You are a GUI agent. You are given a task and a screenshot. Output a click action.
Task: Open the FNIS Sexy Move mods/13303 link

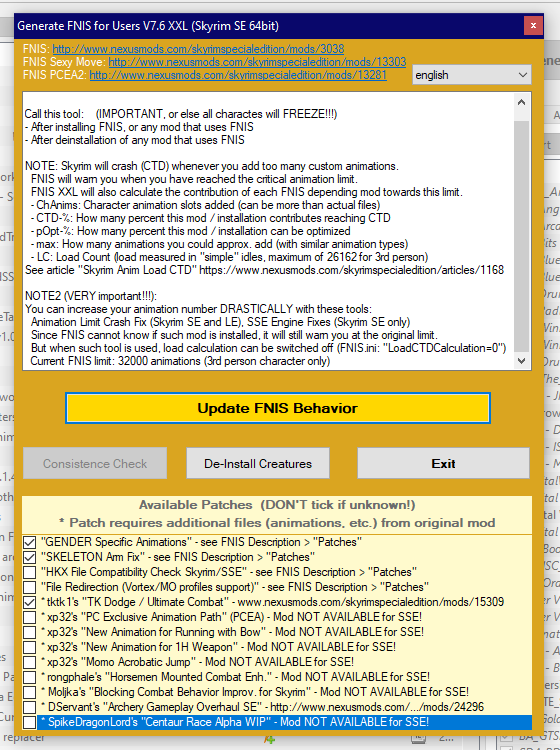(257, 62)
